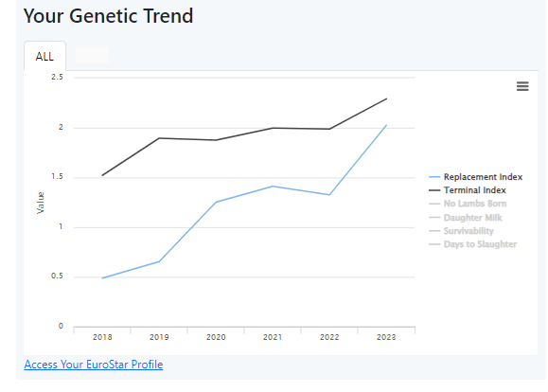Image resolution: width=548 pixels, height=392 pixels.
Task: Click Terminal Index point for 2019
Action: (x=159, y=138)
